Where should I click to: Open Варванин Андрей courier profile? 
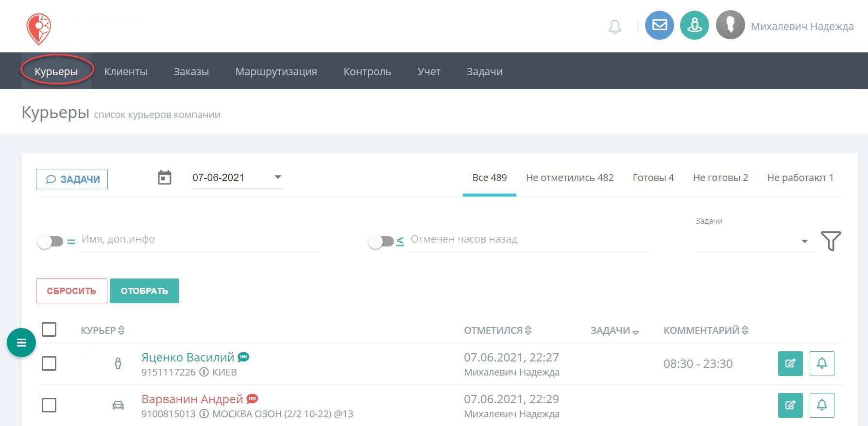click(x=192, y=399)
